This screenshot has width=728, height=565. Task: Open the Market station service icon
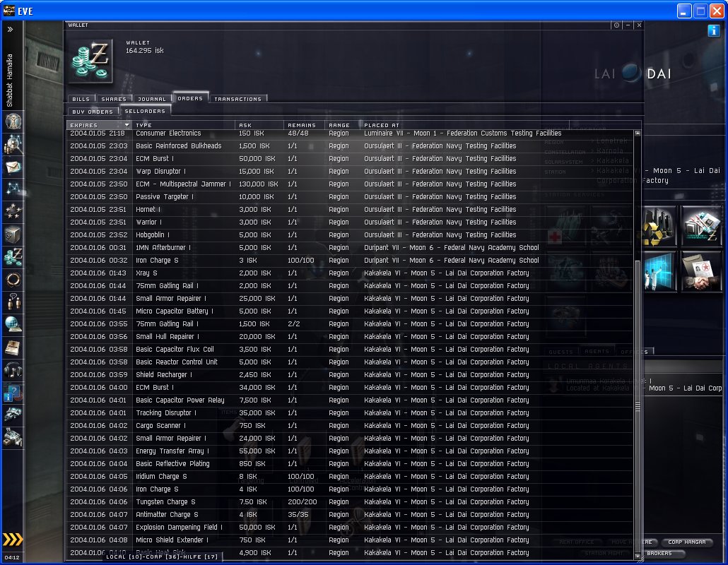(x=701, y=227)
